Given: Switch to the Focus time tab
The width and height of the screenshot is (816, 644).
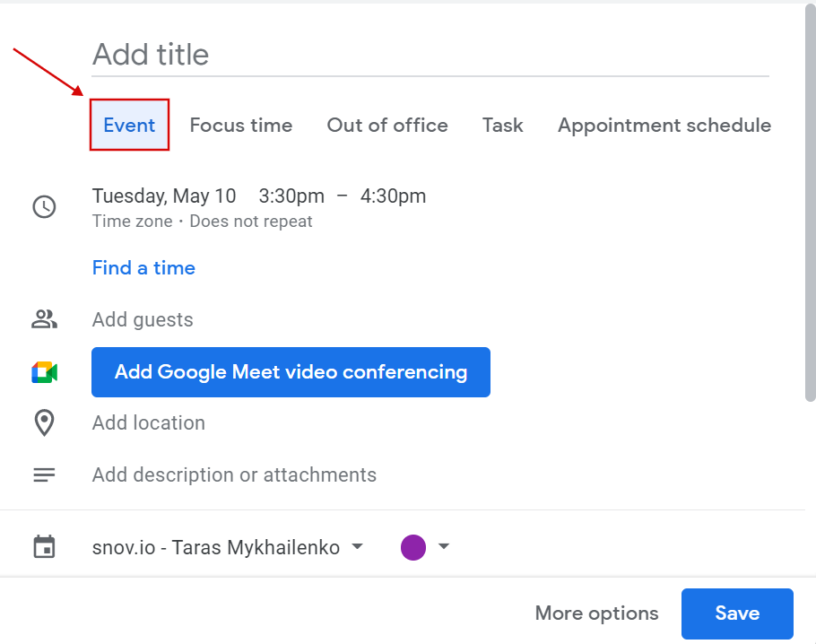Looking at the screenshot, I should [x=241, y=125].
